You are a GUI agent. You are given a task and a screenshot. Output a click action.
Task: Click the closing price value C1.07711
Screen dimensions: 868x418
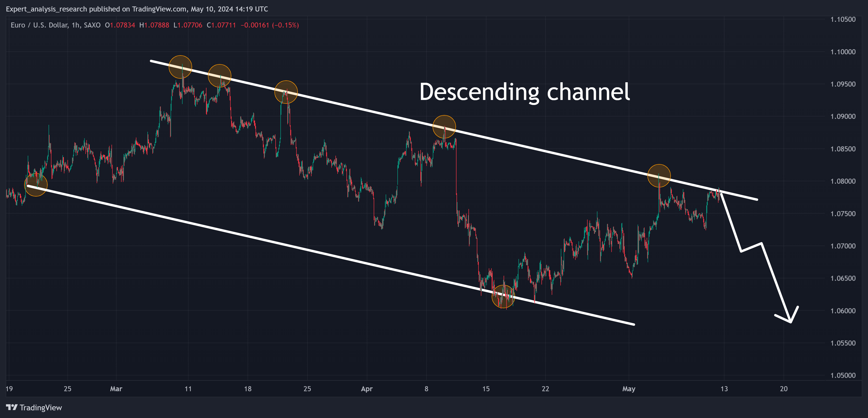coord(221,25)
